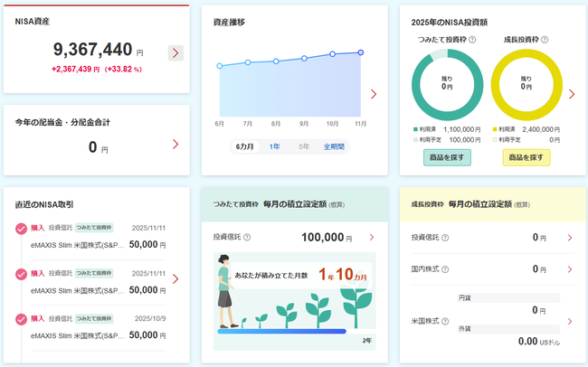This screenshot has height=367, width=588.
Task: Open 国内株式 row arrow
Action: 570,269
